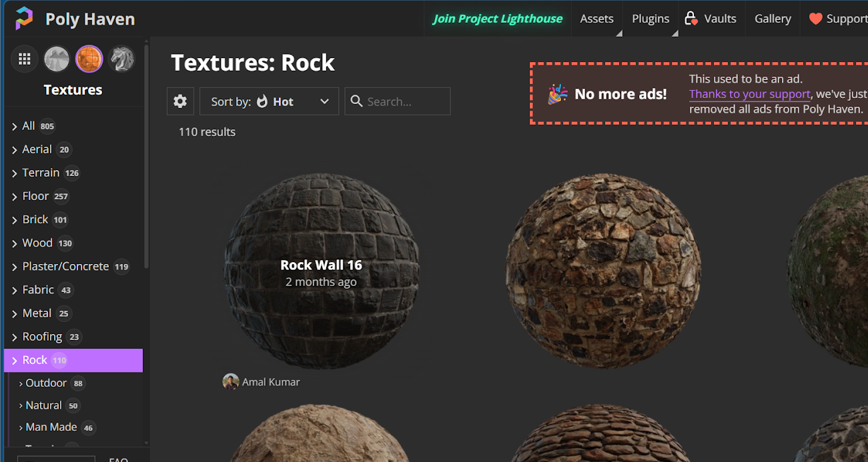
Task: Click the 110 results text
Action: (207, 132)
